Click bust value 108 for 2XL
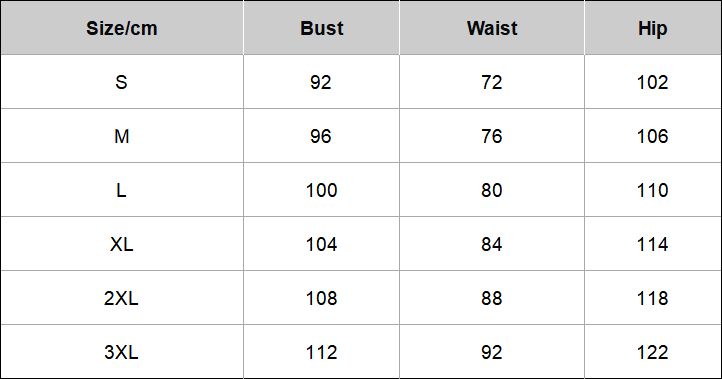722x379 pixels. tap(321, 298)
